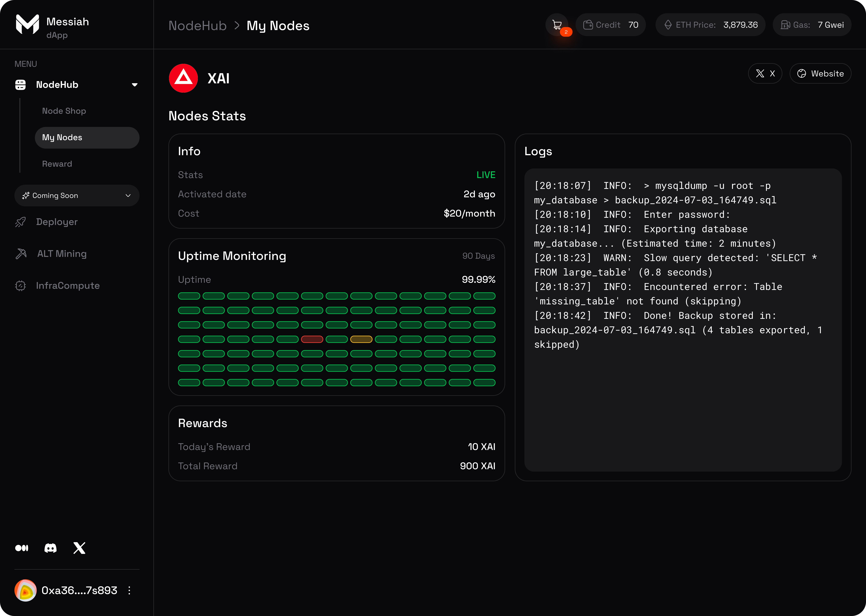Click the cart badge showing 2
Screen dimensions: 866x616
coord(566,32)
